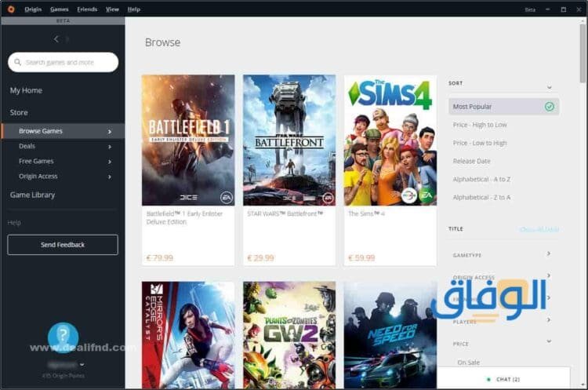Open the Games menu

(x=60, y=9)
